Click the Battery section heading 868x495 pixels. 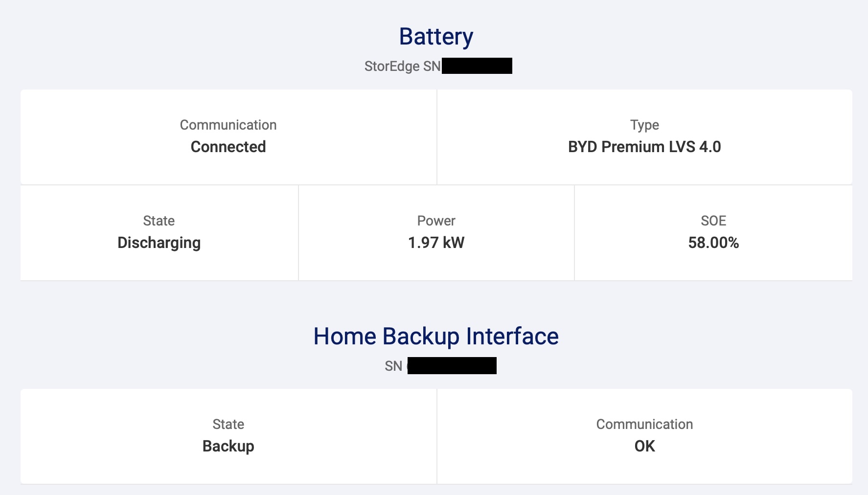436,37
